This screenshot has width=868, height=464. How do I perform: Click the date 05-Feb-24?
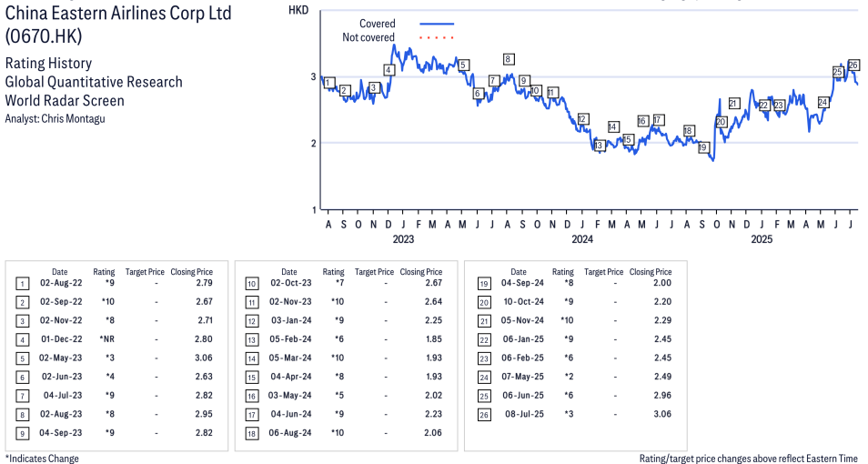click(290, 338)
